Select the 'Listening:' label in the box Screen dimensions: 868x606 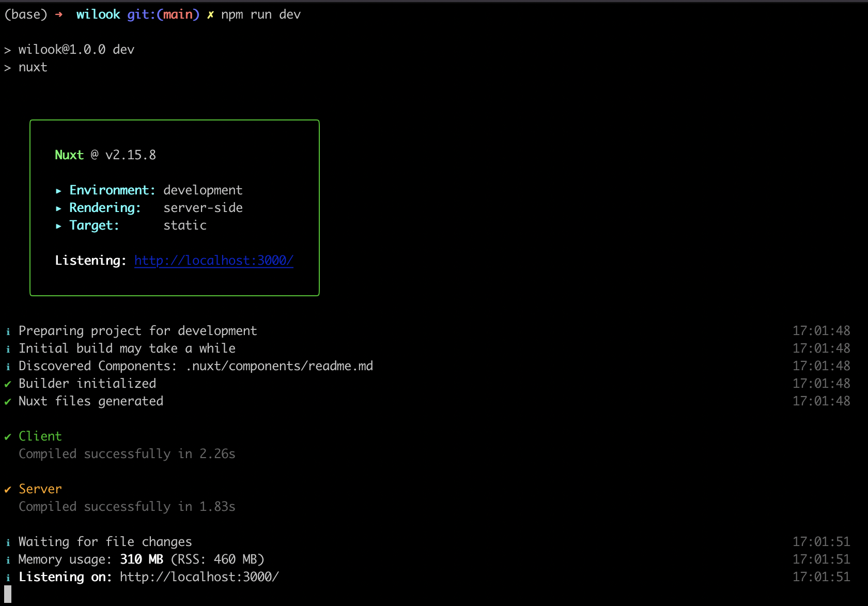90,261
